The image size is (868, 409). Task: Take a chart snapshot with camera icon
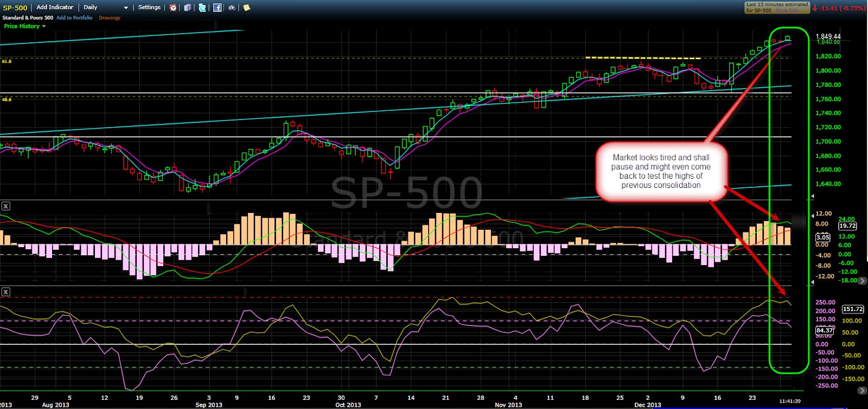[232, 8]
